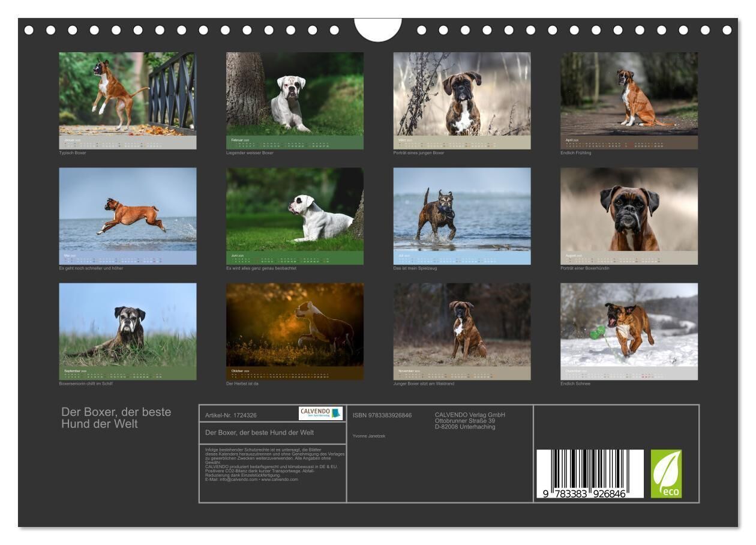The image size is (756, 545).
Task: Click the large semicircular hanger hole at top
Action: pyautogui.click(x=377, y=29)
